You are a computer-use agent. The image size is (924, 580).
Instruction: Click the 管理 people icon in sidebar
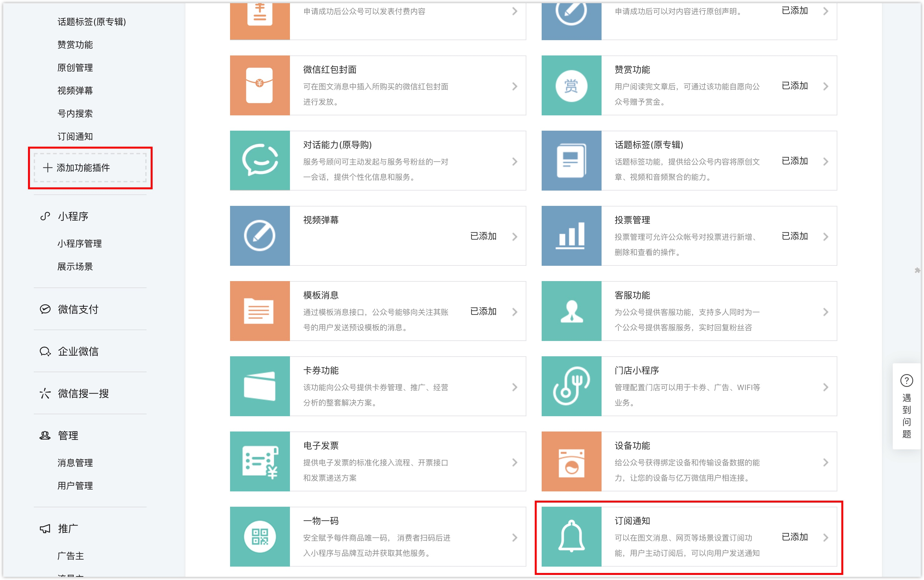[x=45, y=436]
